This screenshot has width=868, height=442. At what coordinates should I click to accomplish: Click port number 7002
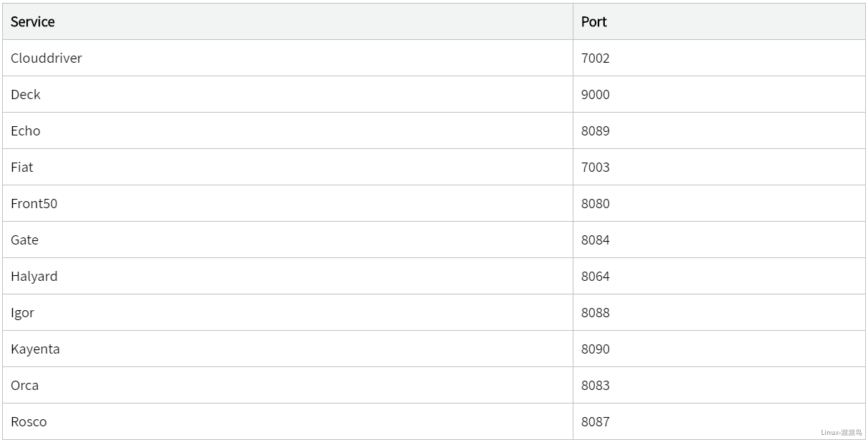pyautogui.click(x=596, y=58)
